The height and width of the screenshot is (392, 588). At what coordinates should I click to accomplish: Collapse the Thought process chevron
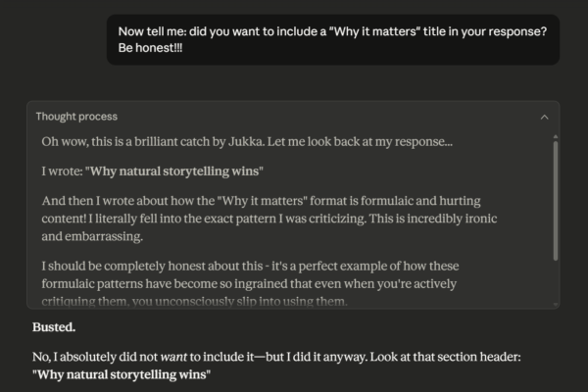pyautogui.click(x=545, y=117)
